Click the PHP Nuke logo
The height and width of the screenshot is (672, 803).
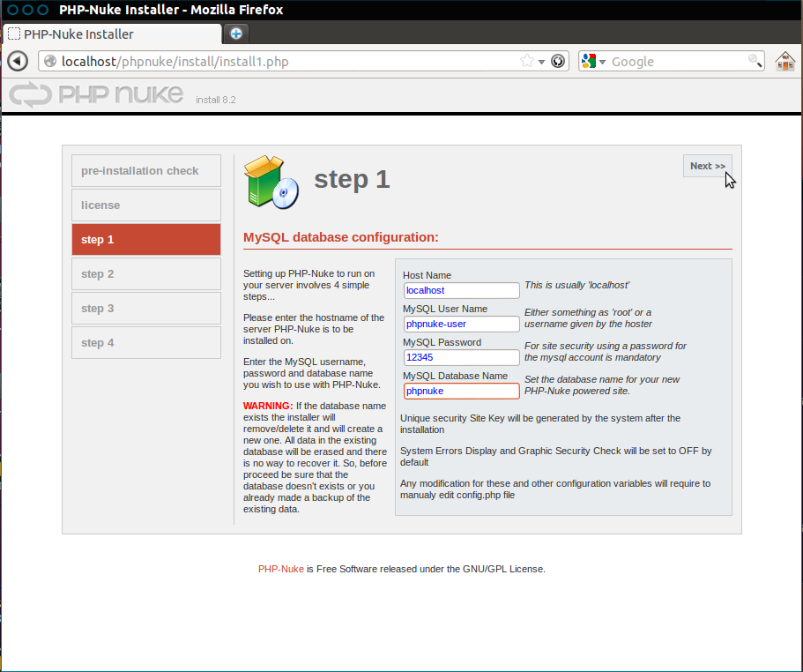[x=96, y=94]
